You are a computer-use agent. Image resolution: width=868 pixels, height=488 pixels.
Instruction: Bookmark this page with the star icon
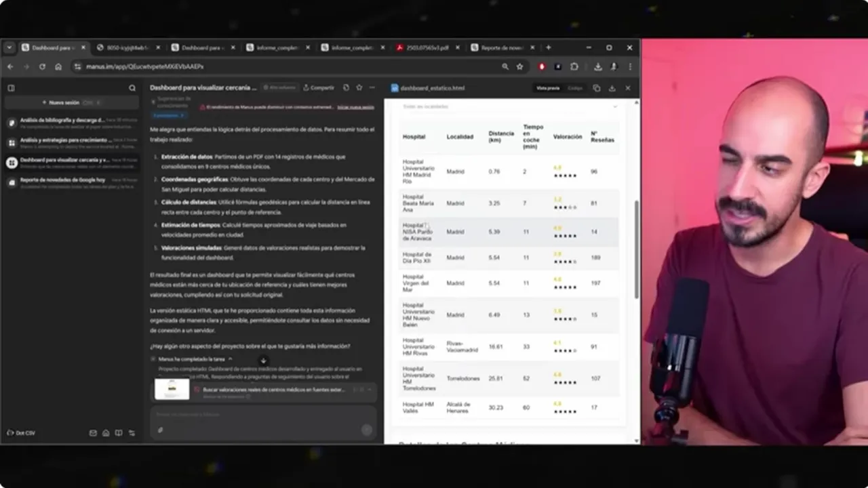tap(520, 66)
